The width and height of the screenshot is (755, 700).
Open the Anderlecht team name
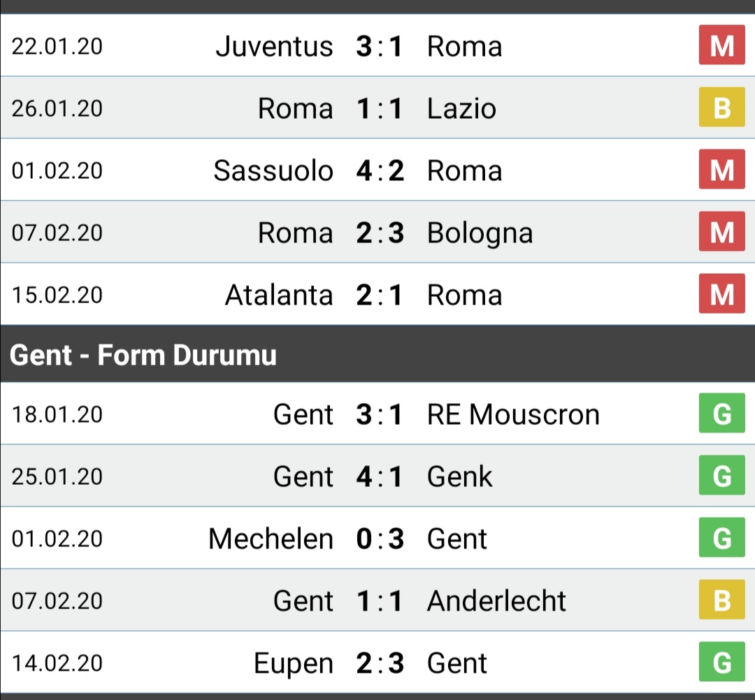[x=496, y=601]
